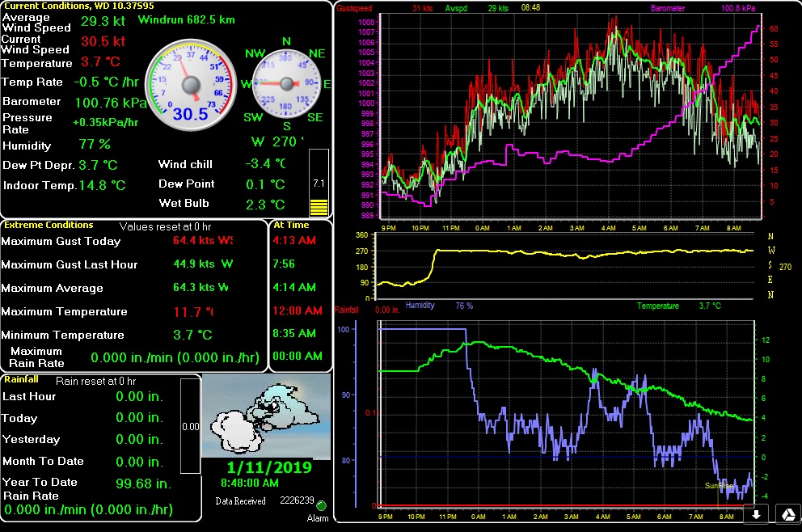Viewport: 802px width, 532px height.
Task: Click the Current Conditions title text
Action: [78, 6]
